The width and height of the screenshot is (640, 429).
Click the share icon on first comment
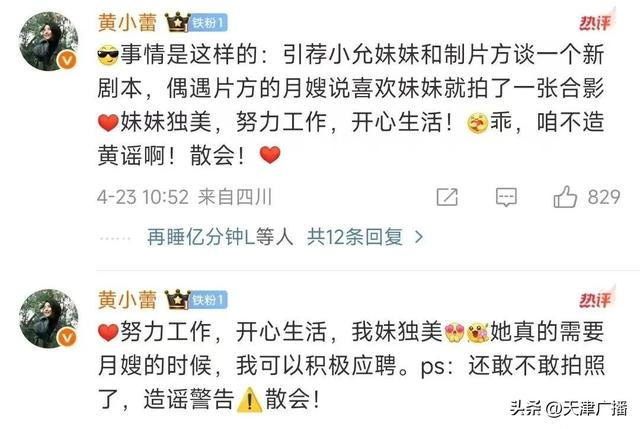[447, 197]
